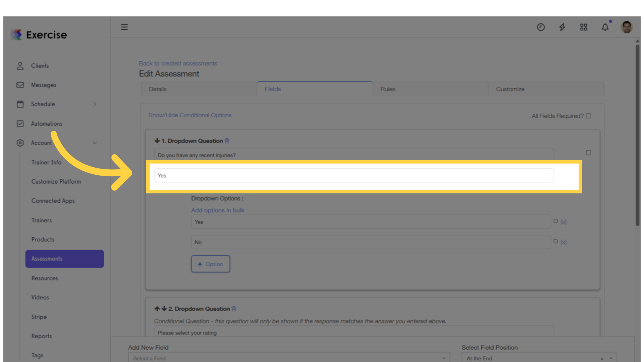
Task: Open Videos in the sidebar
Action: pyautogui.click(x=40, y=297)
